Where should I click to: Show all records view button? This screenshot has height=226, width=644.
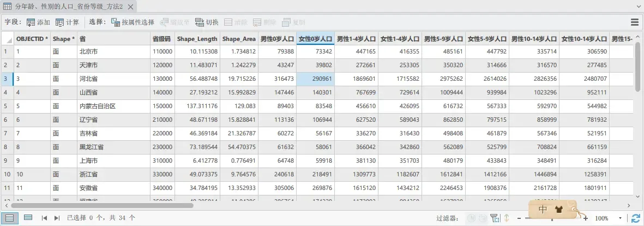[x=9, y=218]
